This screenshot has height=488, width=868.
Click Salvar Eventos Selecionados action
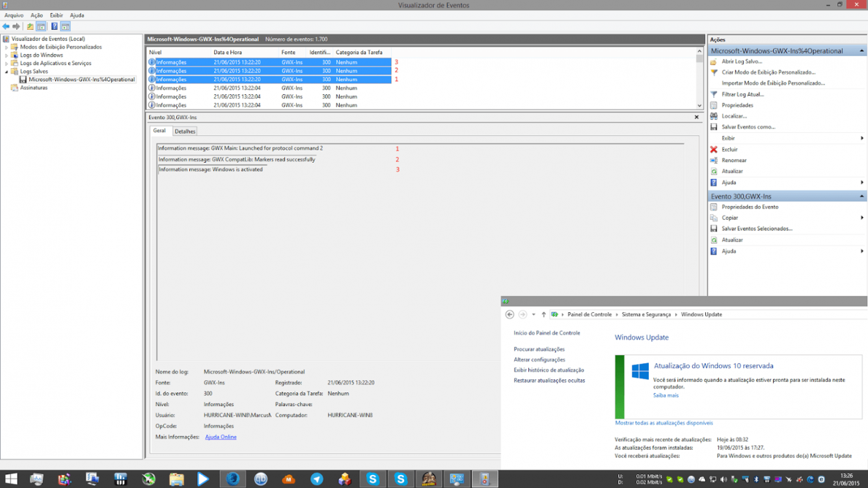tap(757, 229)
